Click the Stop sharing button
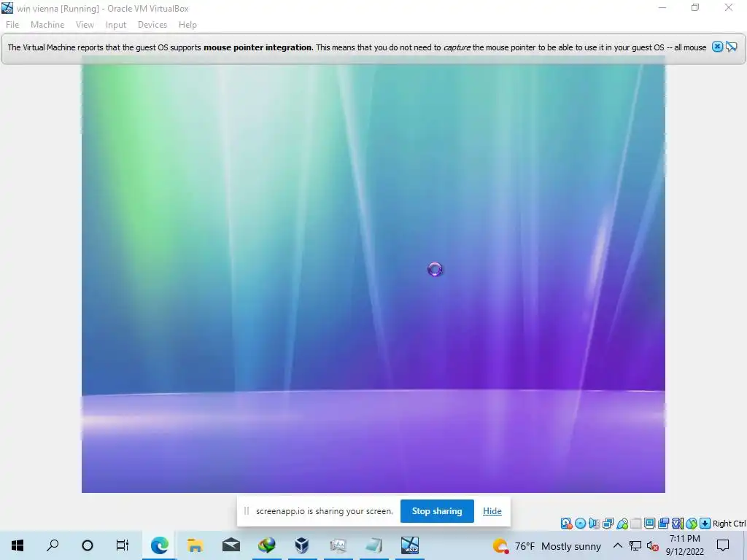This screenshot has height=560, width=747. tap(437, 511)
